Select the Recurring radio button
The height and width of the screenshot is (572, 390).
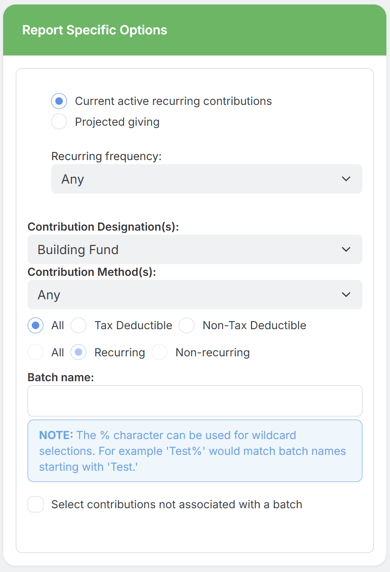click(78, 352)
